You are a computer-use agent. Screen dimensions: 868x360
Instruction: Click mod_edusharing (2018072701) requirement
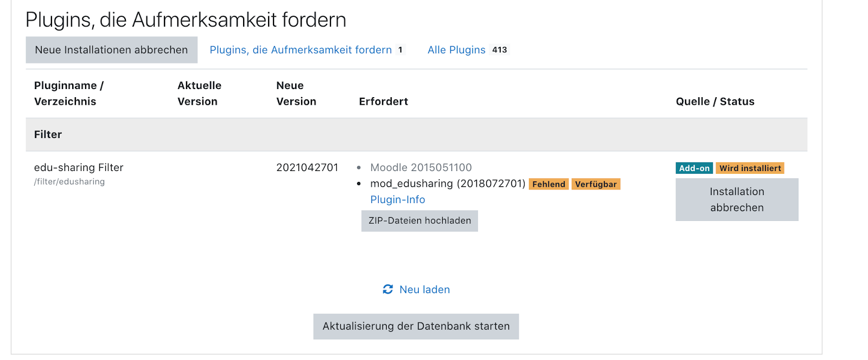click(448, 184)
